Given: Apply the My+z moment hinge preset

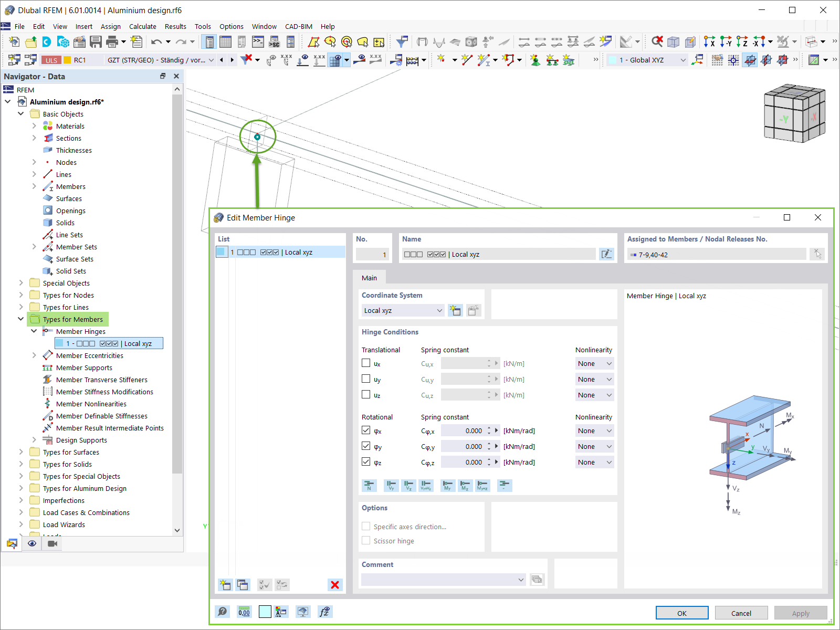Looking at the screenshot, I should pyautogui.click(x=482, y=486).
